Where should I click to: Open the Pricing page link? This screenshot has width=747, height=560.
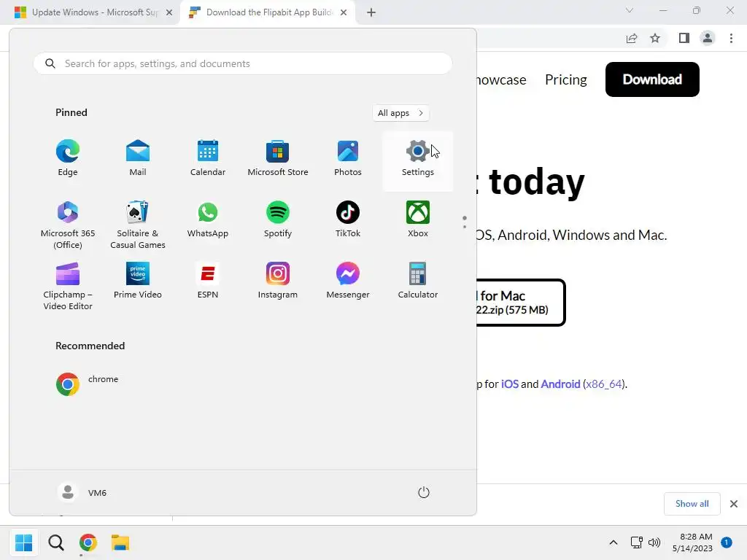566,79
